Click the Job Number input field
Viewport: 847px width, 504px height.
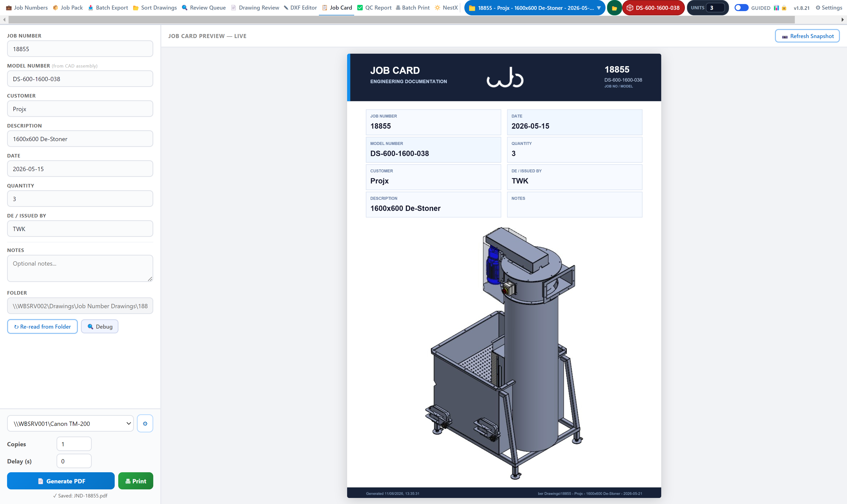(80, 49)
